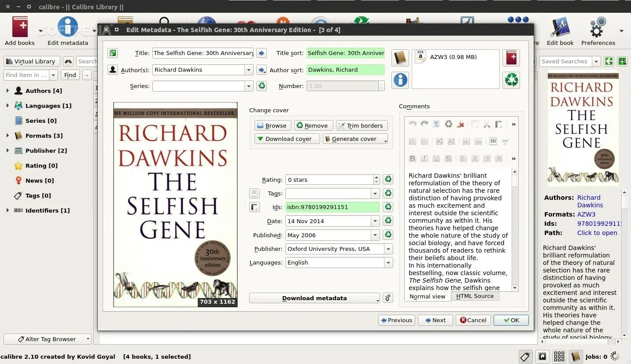Clear the rating value
The height and width of the screenshot is (364, 631).
coord(388,179)
